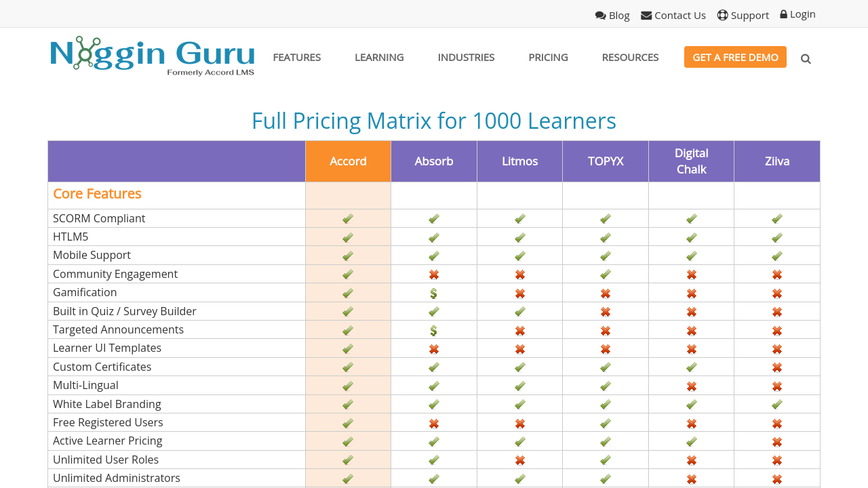This screenshot has height=488, width=868.
Task: Click the Login link
Action: [x=797, y=14]
